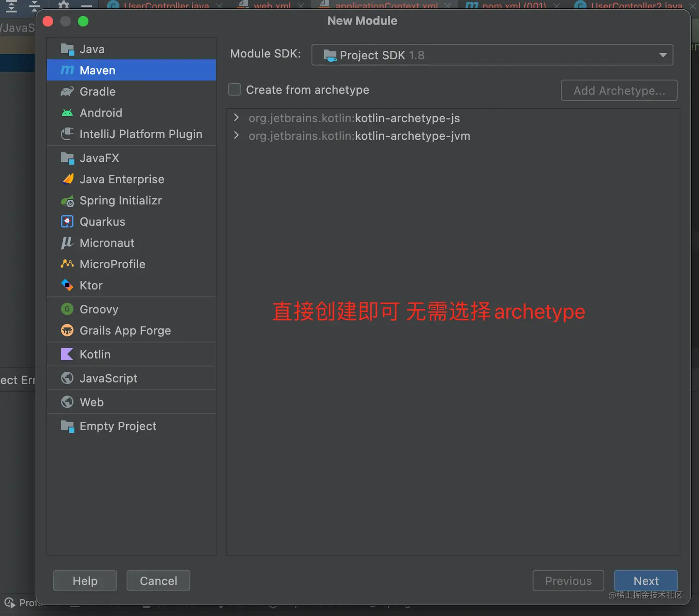699x616 pixels.
Task: Click the Next button
Action: click(646, 581)
